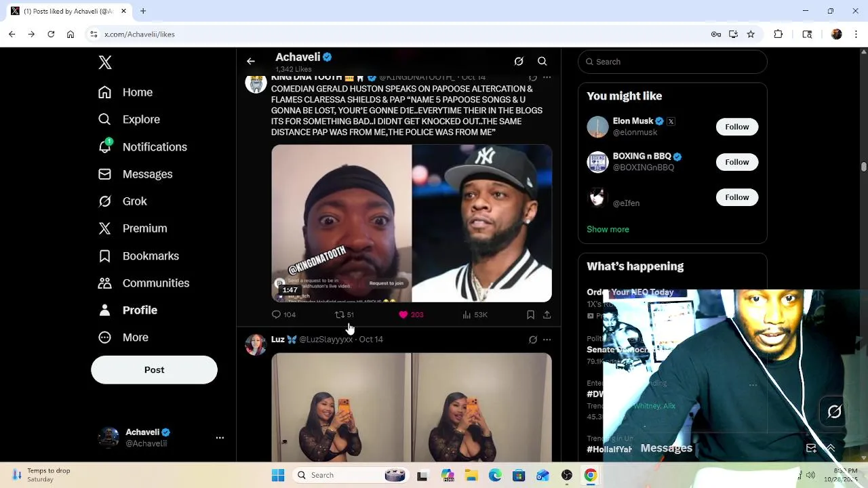The image size is (868, 488).
Task: Open Bookmarks from the sidebar
Action: coord(139,256)
